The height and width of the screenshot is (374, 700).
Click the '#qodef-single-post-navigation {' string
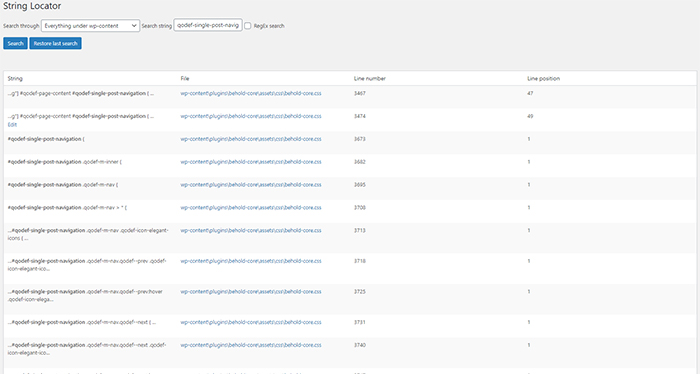[46, 139]
